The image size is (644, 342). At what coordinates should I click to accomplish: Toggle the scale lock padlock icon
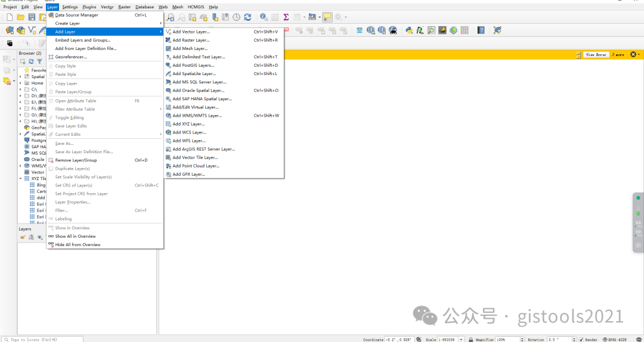tap(470, 340)
